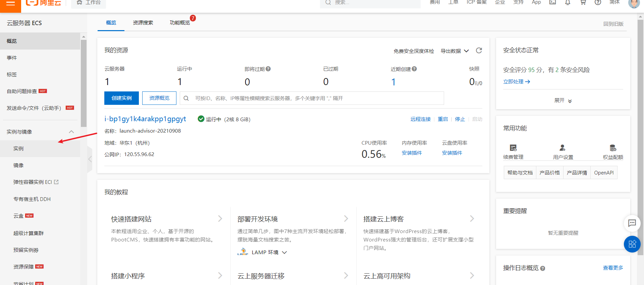Image resolution: width=644 pixels, height=285 pixels.
Task: Click Restart for the instance
Action: pyautogui.click(x=443, y=119)
